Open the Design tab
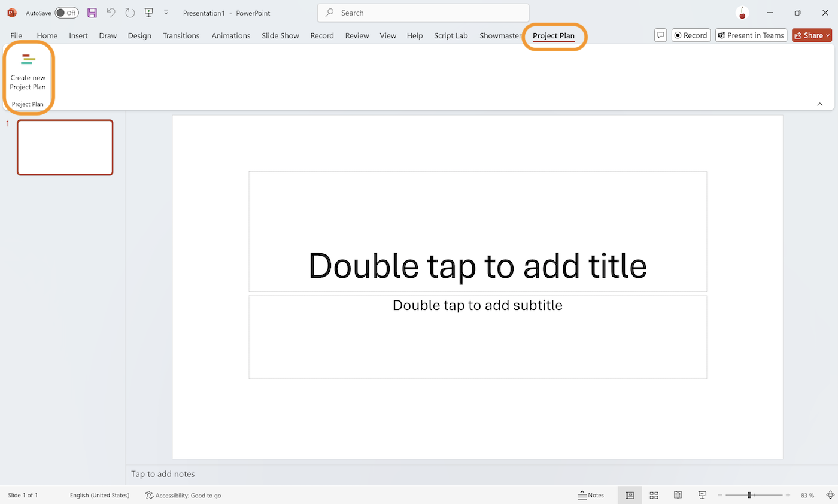 (139, 35)
